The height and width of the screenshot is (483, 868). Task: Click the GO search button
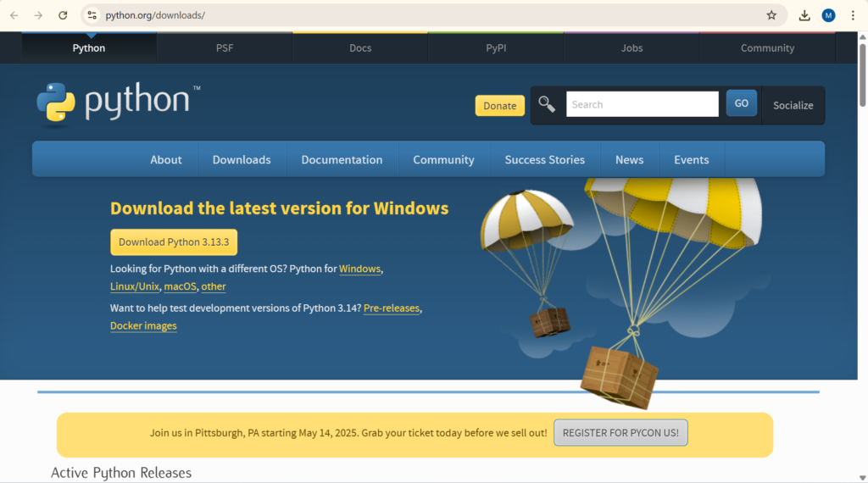[741, 103]
